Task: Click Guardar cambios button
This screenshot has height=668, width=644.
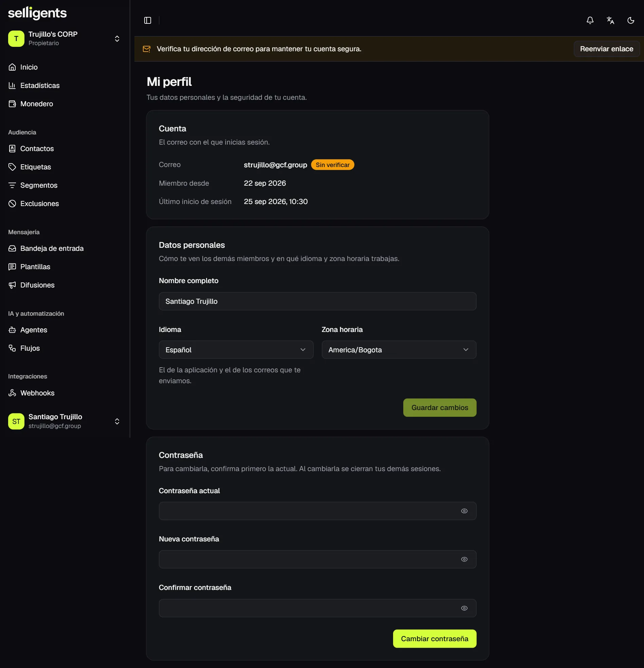Action: pyautogui.click(x=440, y=408)
